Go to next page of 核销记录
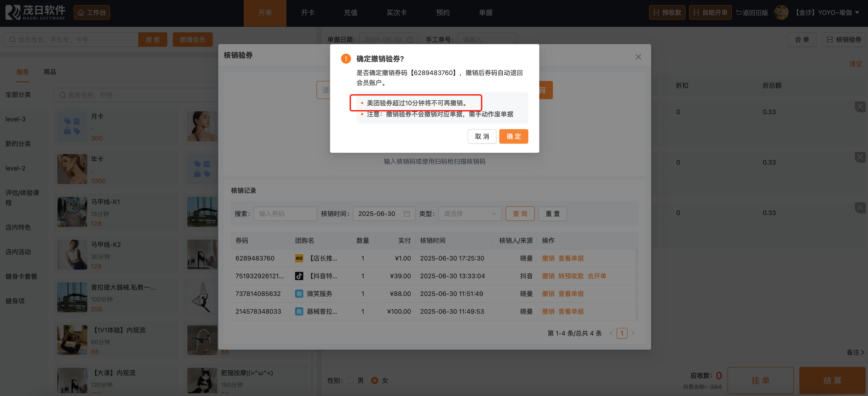 tap(633, 333)
